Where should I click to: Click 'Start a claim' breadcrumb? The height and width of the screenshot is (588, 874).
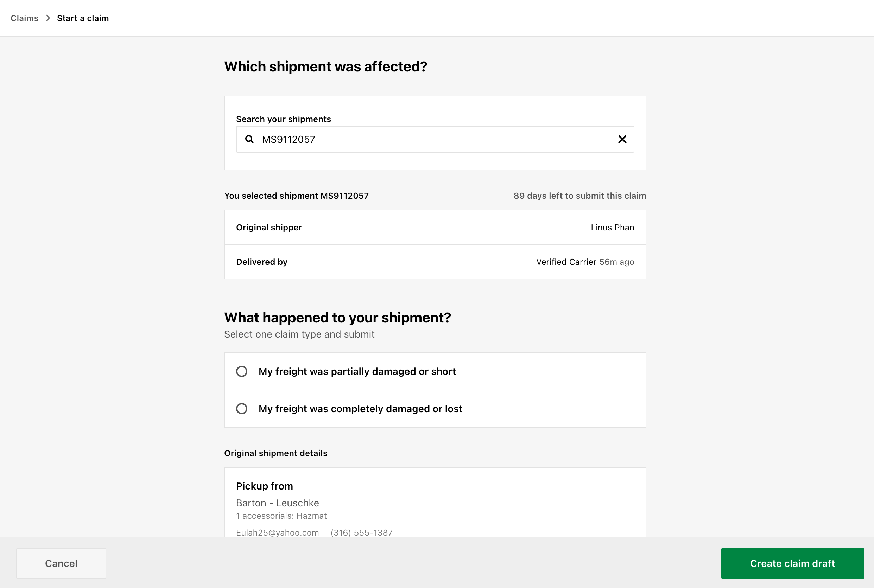[83, 18]
